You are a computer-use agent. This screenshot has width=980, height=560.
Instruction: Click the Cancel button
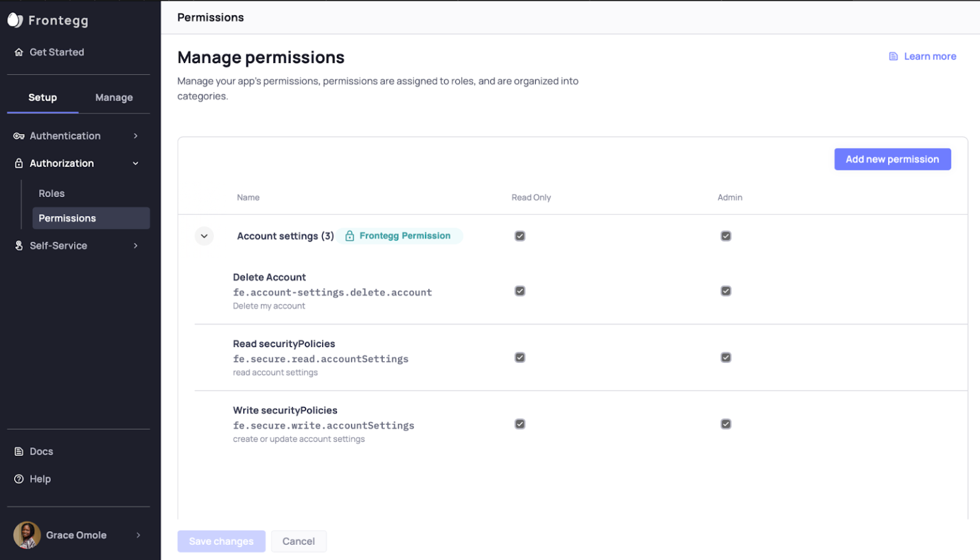299,542
